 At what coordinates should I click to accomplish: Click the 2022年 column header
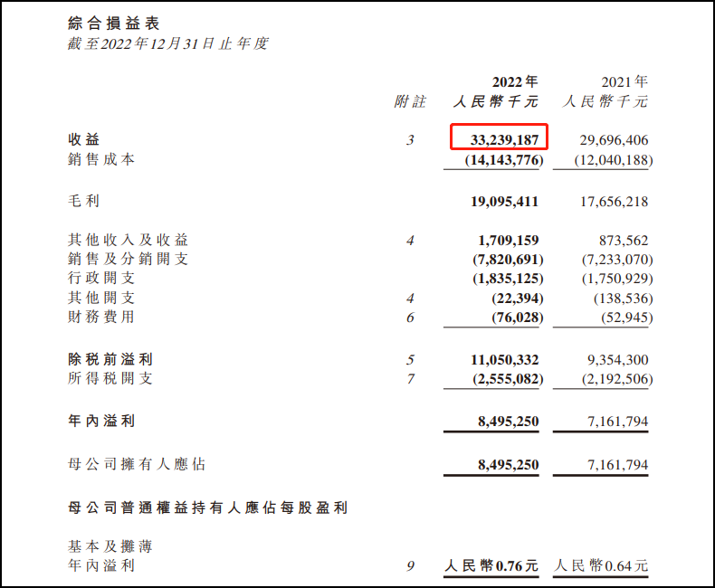click(x=514, y=81)
